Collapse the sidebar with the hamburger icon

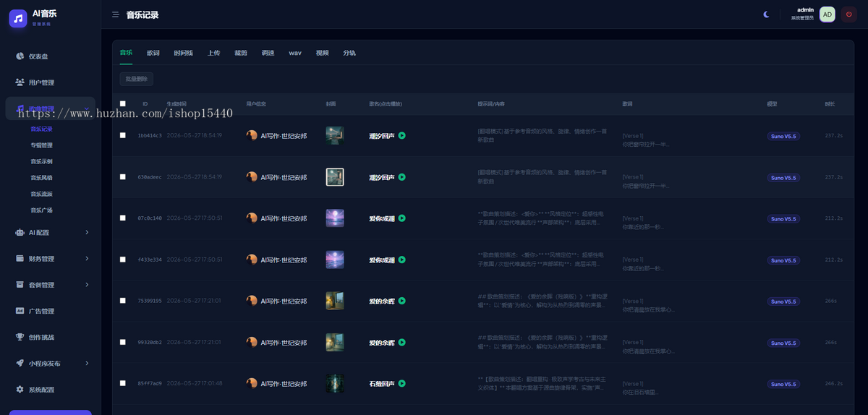(x=116, y=14)
